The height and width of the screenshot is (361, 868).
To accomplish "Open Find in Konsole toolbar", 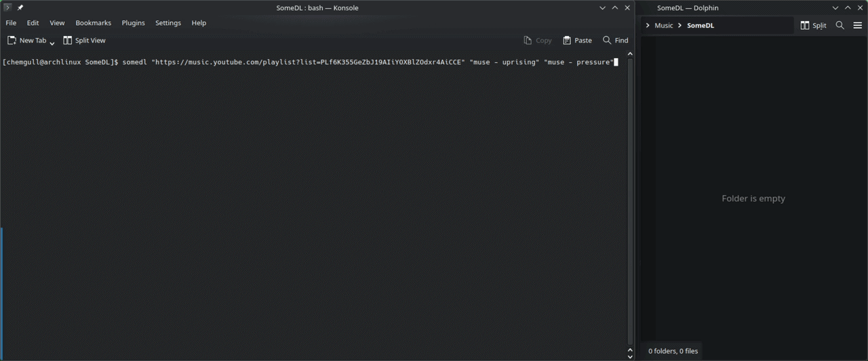I will pos(616,41).
